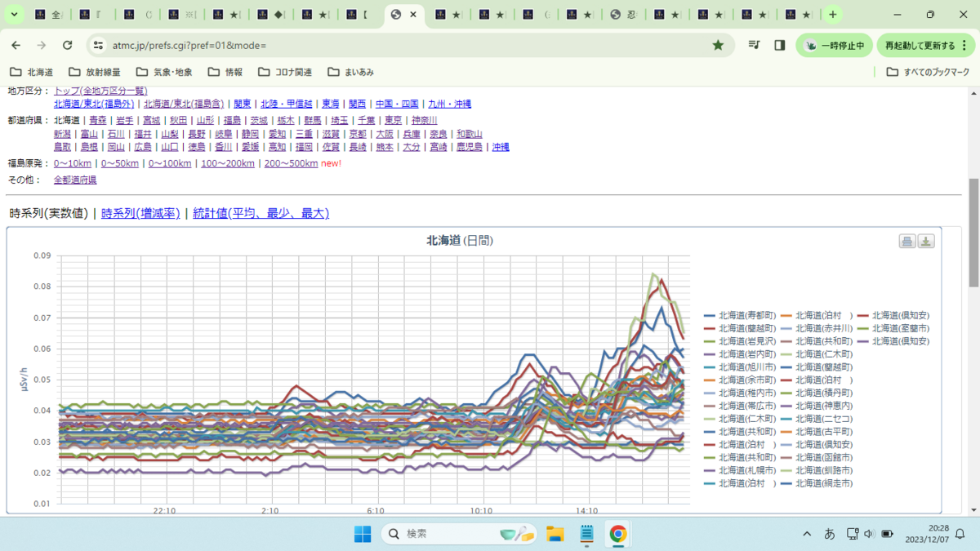Open the 0~10km Fukushima distance link
The image size is (980, 551).
(73, 163)
